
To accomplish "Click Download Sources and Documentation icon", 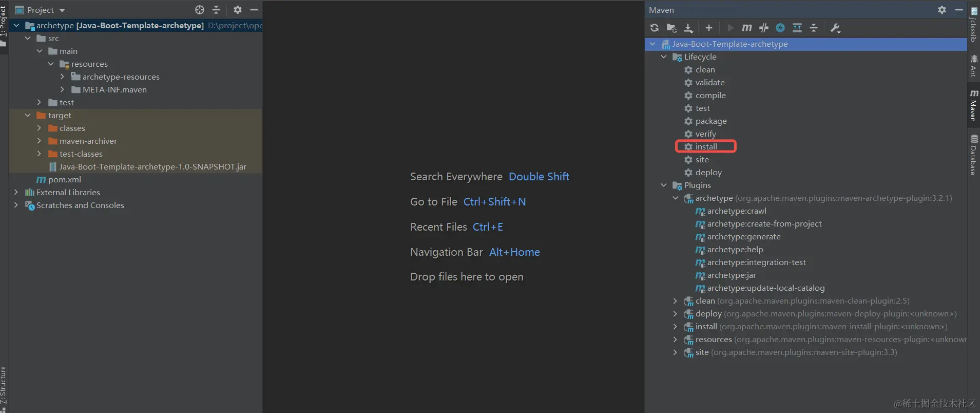I will coord(688,28).
